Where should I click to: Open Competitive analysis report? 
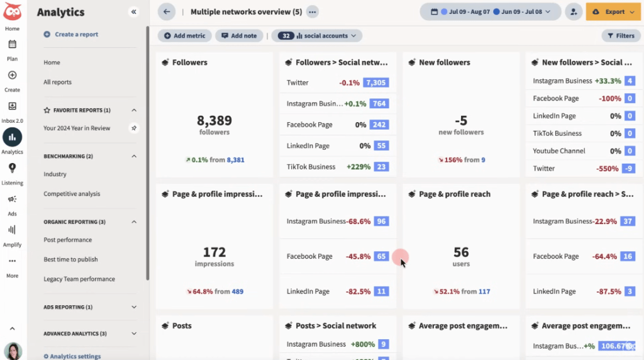pyautogui.click(x=72, y=194)
